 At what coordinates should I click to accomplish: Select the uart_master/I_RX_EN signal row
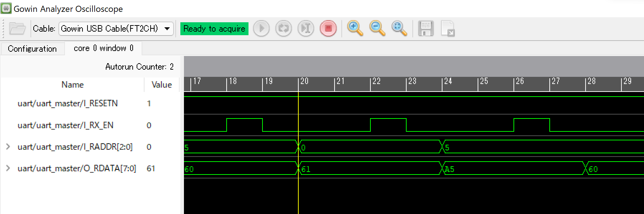[65, 125]
